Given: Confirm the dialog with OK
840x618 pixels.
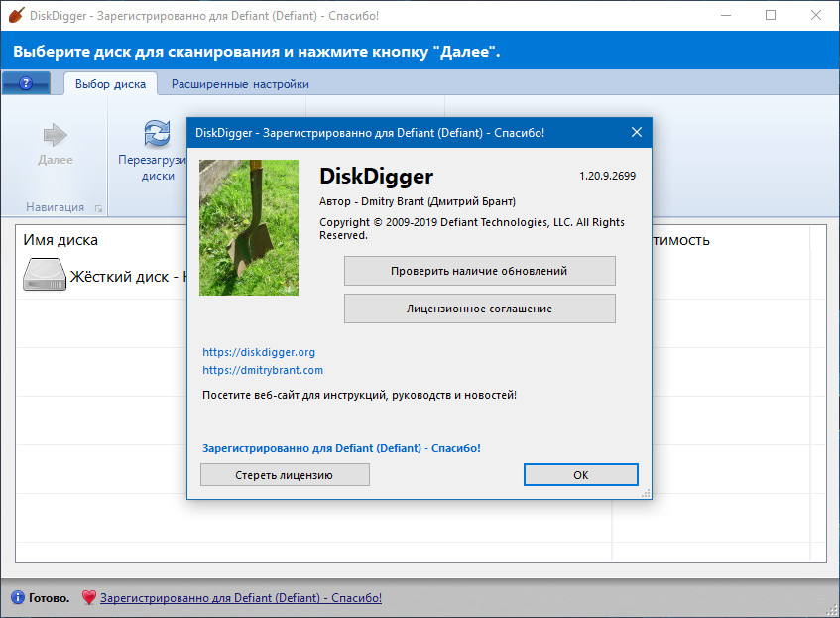Looking at the screenshot, I should click(580, 475).
